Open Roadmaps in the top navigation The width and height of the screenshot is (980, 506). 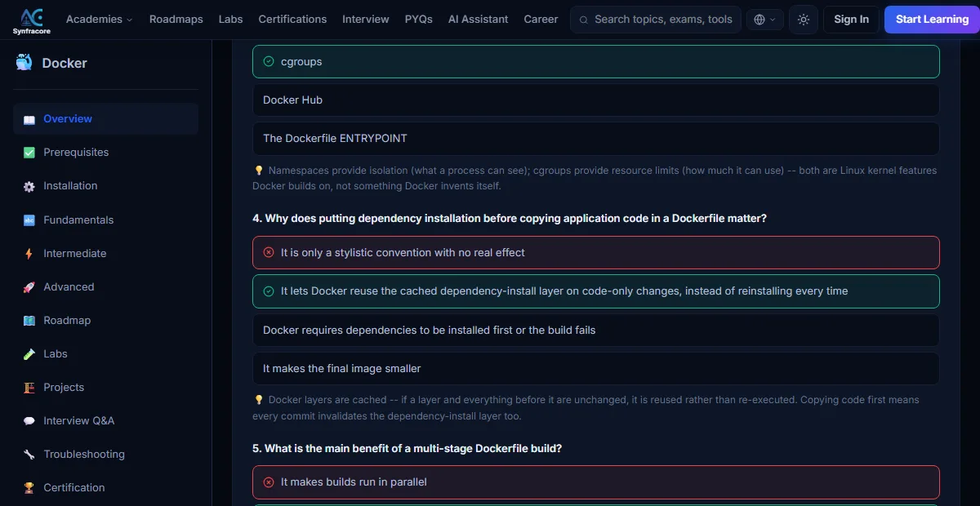pyautogui.click(x=176, y=20)
